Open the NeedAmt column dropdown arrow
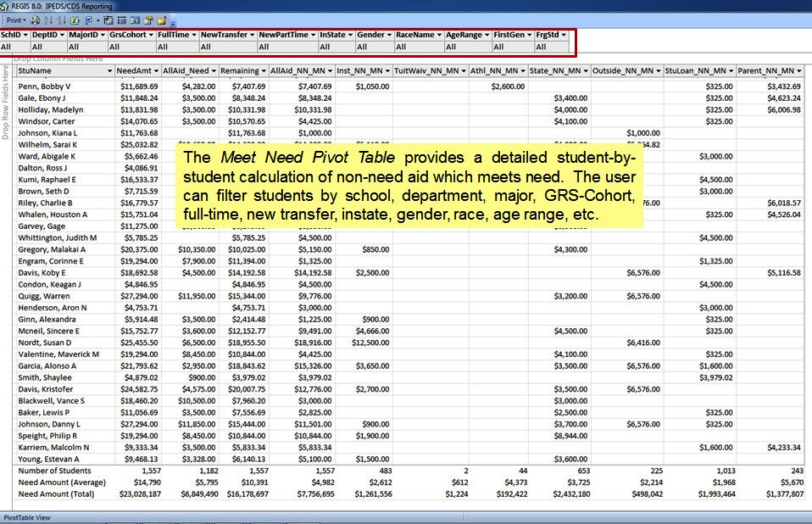Viewport: 812px width, 524px height. pyautogui.click(x=157, y=70)
